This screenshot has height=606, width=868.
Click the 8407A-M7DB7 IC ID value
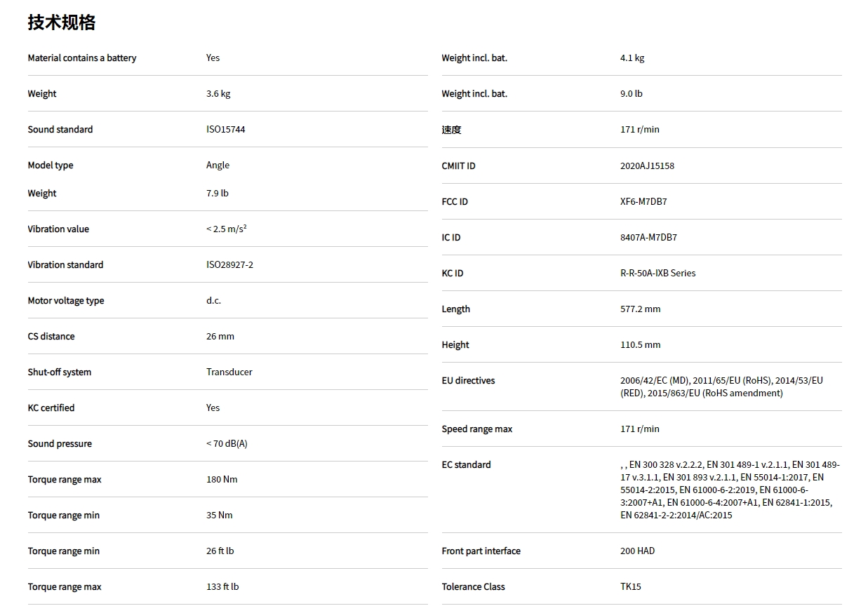[648, 238]
